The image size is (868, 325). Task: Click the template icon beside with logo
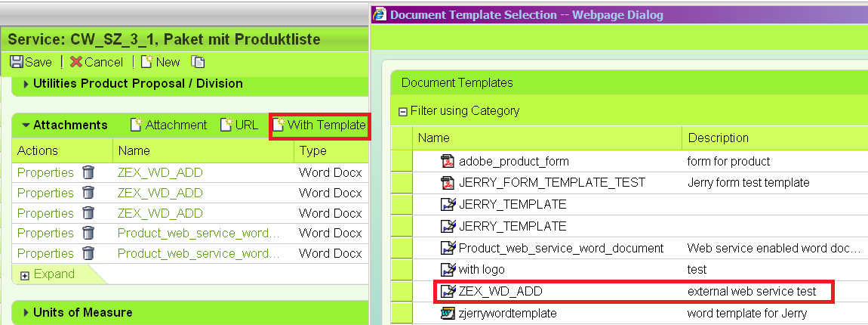click(448, 270)
